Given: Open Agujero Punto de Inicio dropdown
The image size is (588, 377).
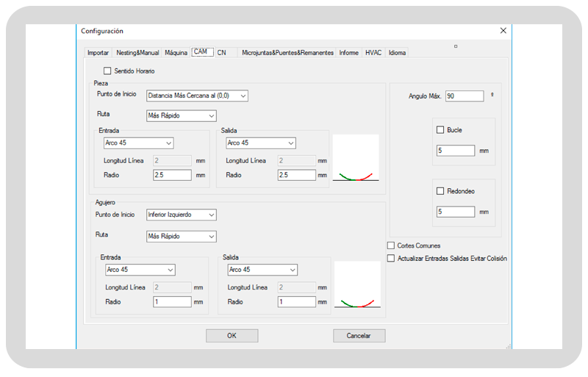Looking at the screenshot, I should (181, 215).
